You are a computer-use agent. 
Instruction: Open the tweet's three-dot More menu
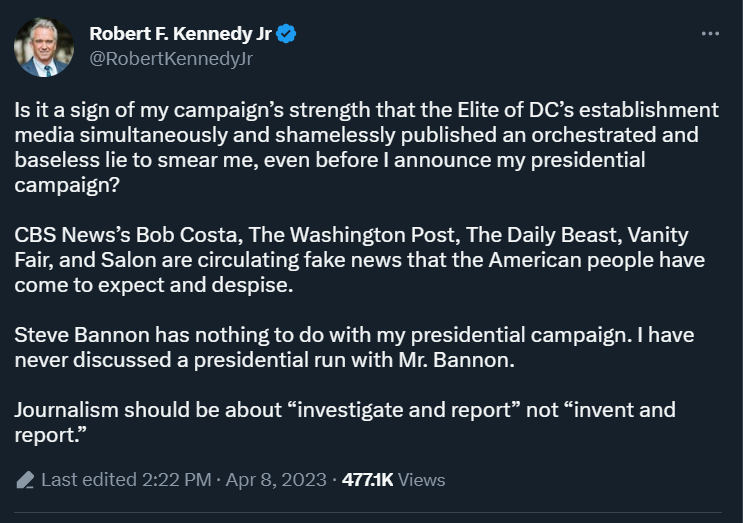click(710, 34)
